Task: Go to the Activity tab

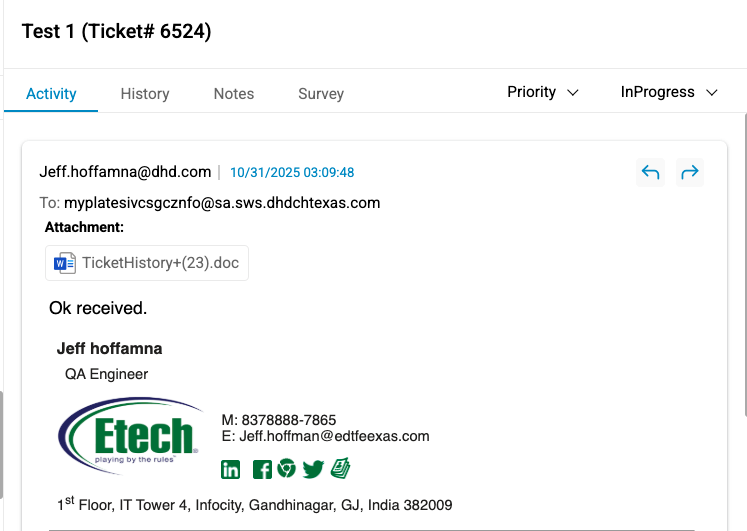Action: point(51,94)
